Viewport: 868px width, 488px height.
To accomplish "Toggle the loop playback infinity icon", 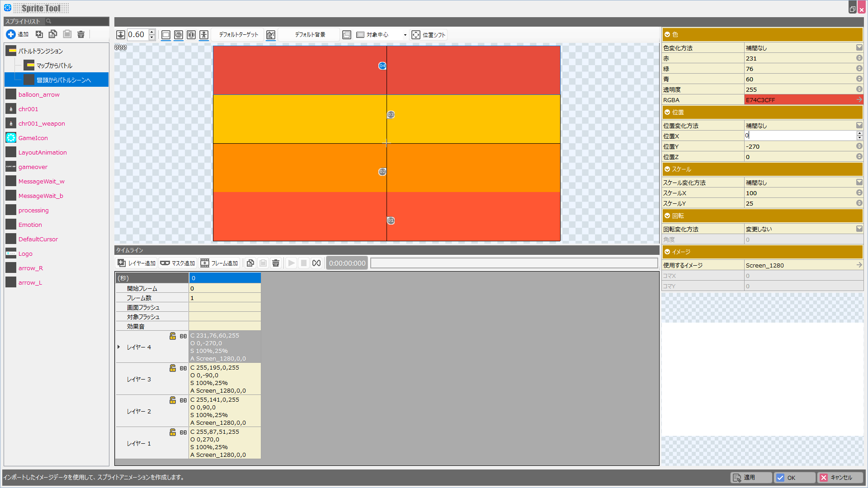I will pyautogui.click(x=316, y=263).
